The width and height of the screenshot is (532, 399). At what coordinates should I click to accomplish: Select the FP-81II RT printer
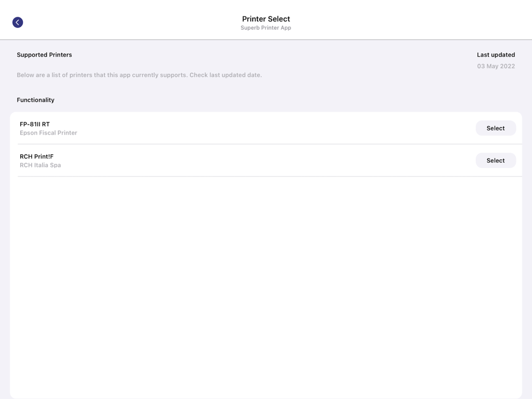[x=496, y=128]
